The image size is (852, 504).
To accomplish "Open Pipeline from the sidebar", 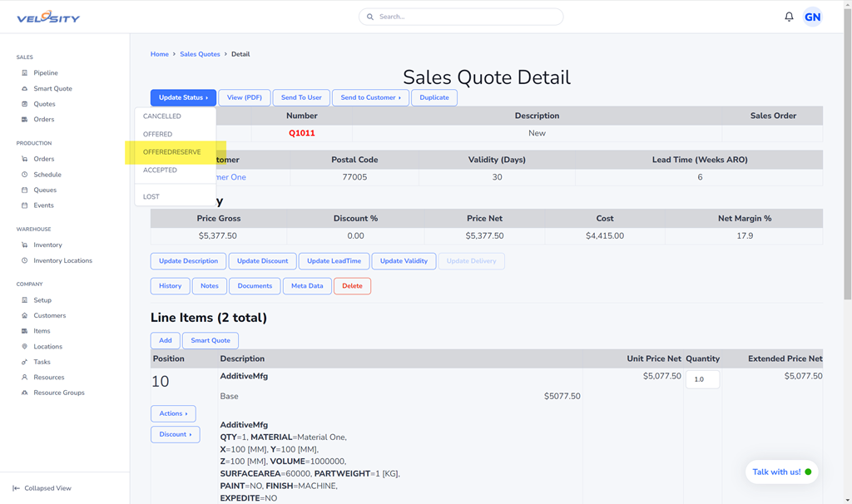I will (x=45, y=73).
